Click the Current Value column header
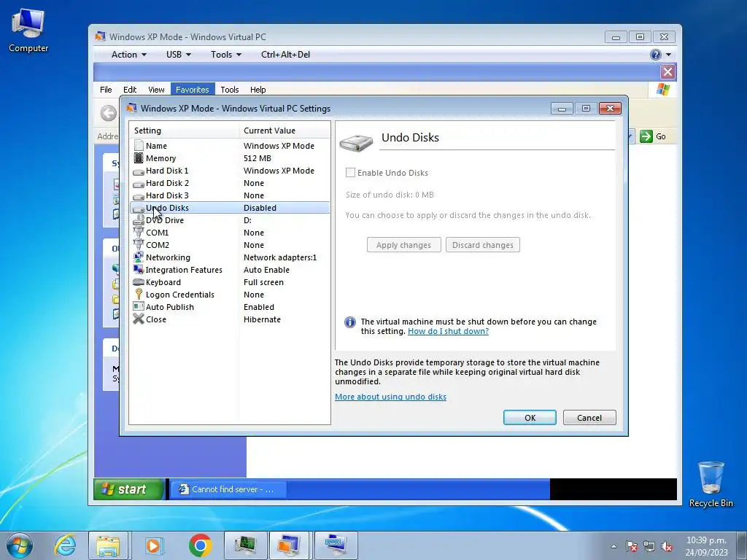The height and width of the screenshot is (560, 747). pos(285,131)
